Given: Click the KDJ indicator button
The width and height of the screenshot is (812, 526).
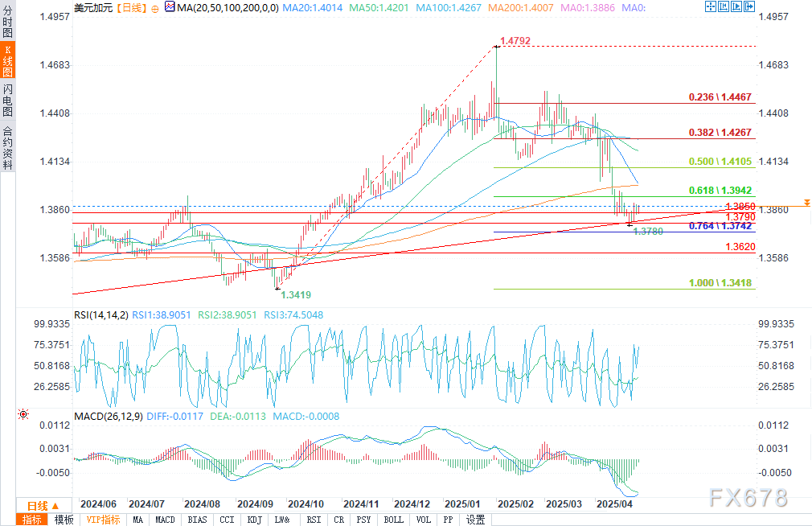Looking at the screenshot, I should click(254, 520).
